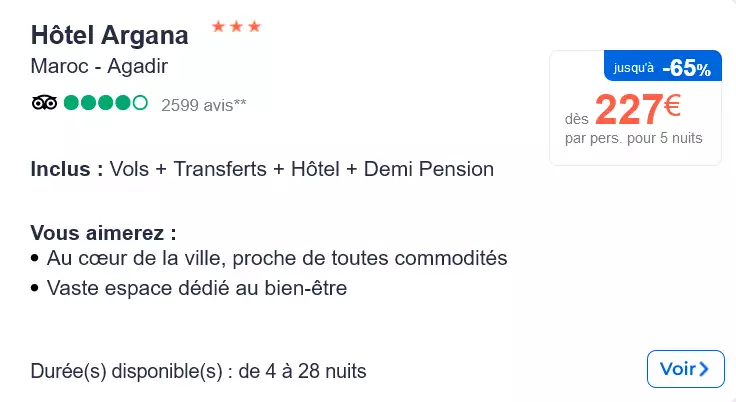Screen dimensions: 736x402
Task: Open the 2599 avis reviews link
Action: pos(203,105)
